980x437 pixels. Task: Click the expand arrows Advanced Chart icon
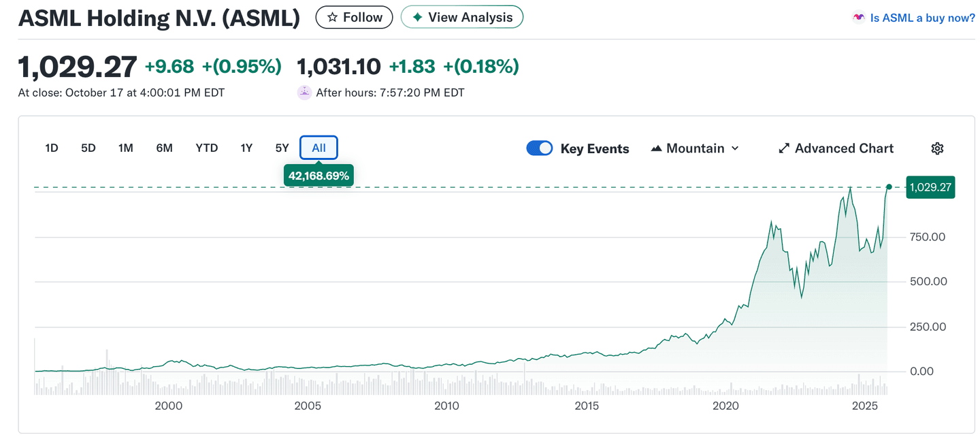click(784, 148)
